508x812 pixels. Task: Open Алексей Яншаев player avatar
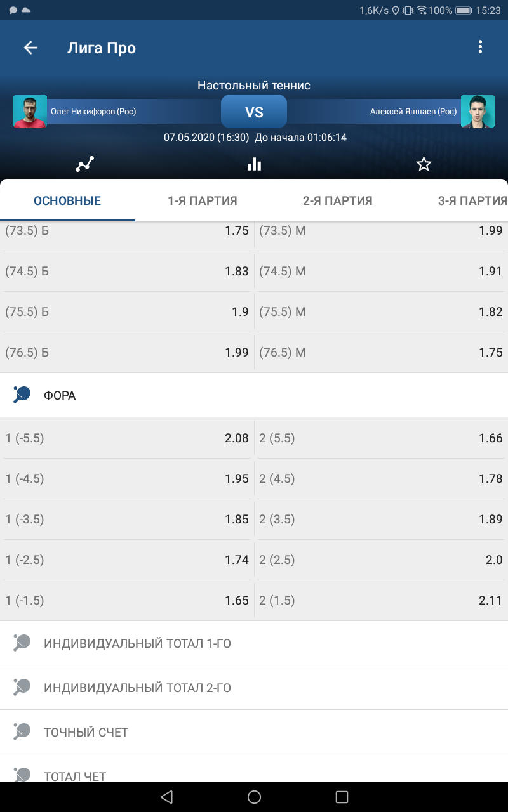[x=478, y=112]
